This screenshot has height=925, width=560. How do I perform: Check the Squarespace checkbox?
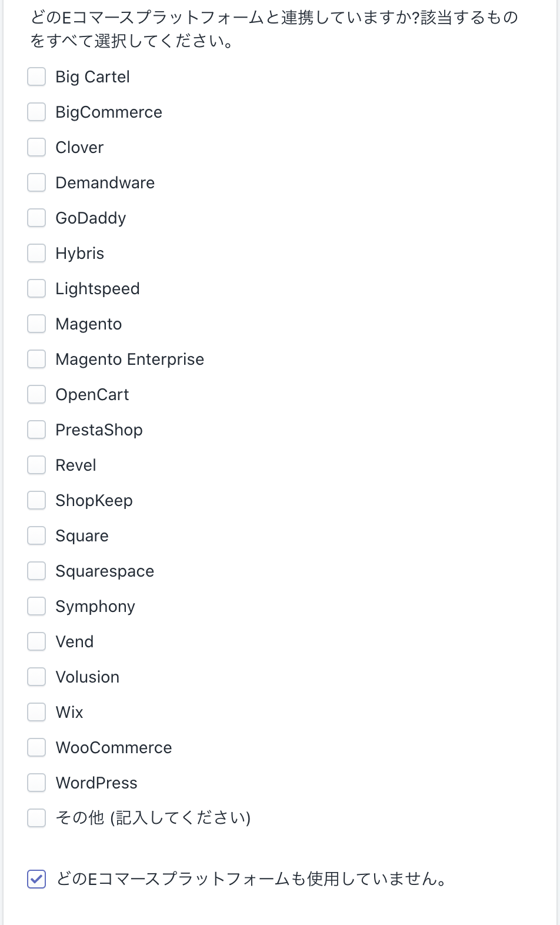point(36,571)
